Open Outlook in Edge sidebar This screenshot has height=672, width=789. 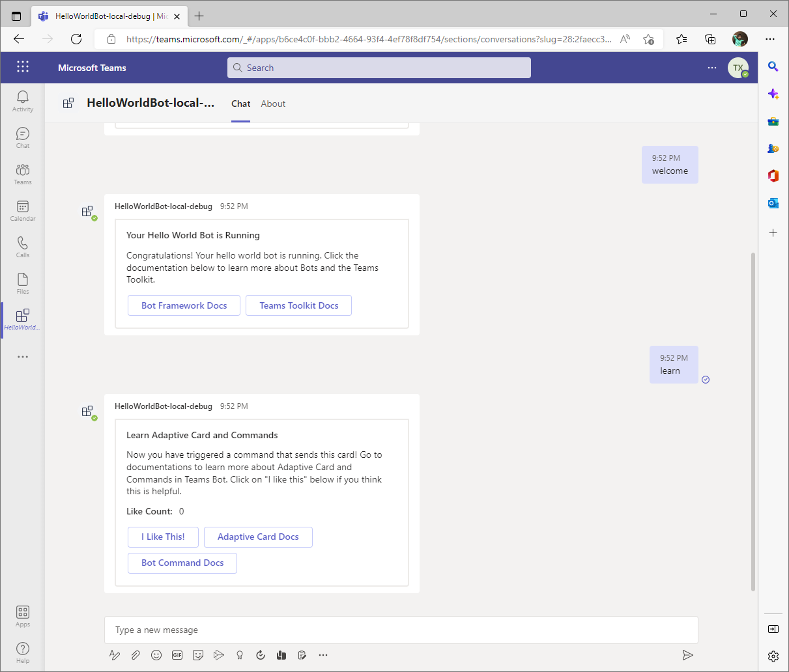(773, 203)
